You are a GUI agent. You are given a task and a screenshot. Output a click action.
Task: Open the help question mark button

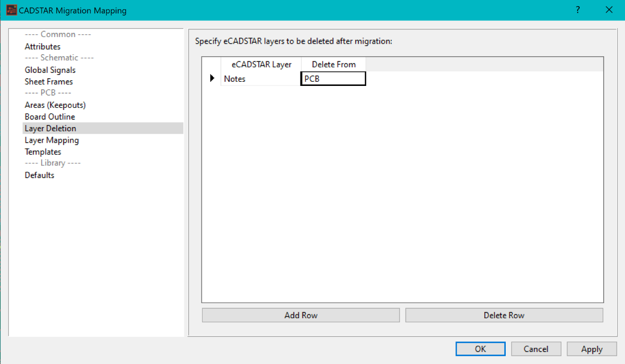pos(578,10)
